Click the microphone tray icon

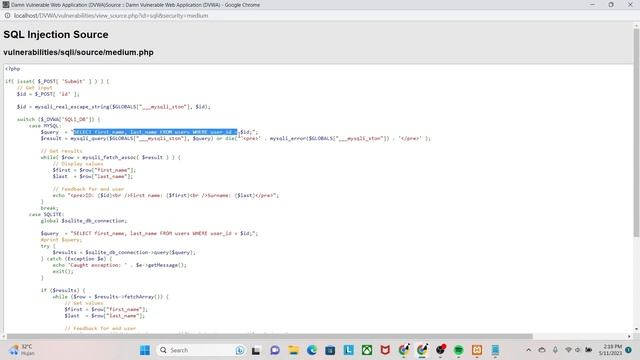pyautogui.click(x=555, y=350)
